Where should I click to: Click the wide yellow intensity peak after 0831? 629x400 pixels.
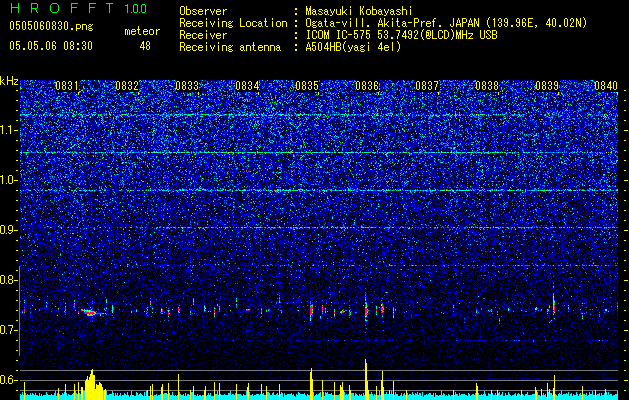click(x=93, y=385)
